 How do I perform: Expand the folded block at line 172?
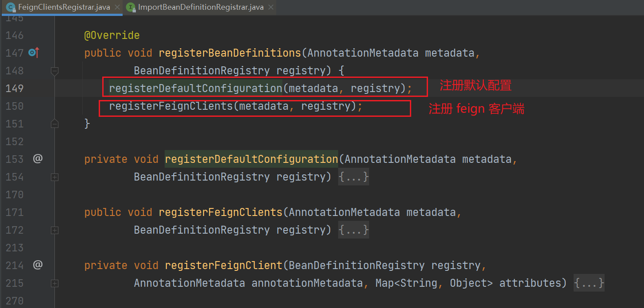tap(54, 230)
